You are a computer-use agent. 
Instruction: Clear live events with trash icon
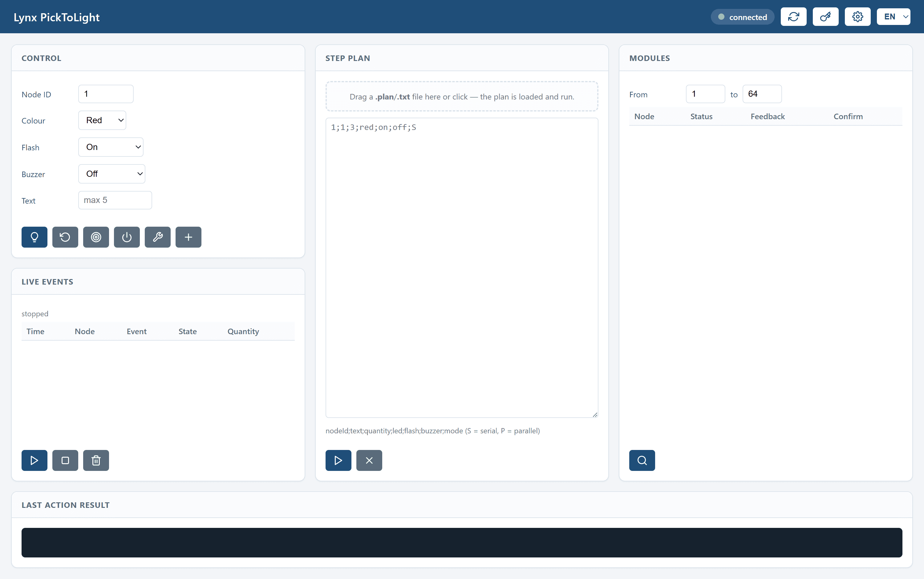96,460
